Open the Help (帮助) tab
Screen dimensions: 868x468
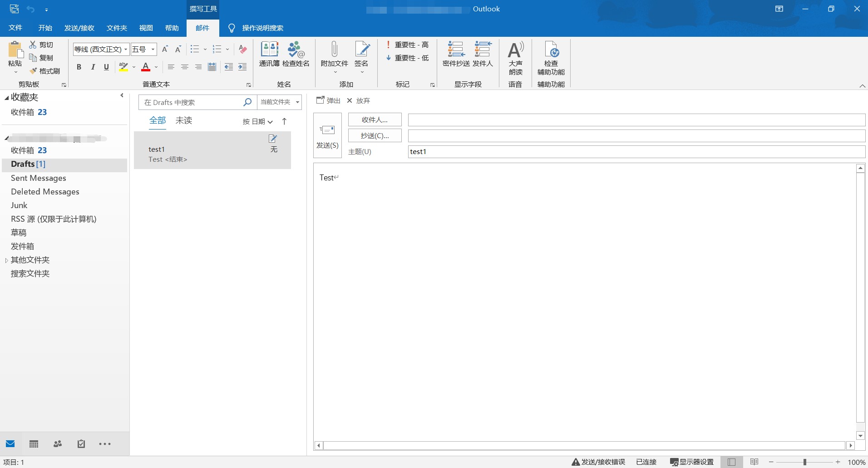[x=172, y=28]
